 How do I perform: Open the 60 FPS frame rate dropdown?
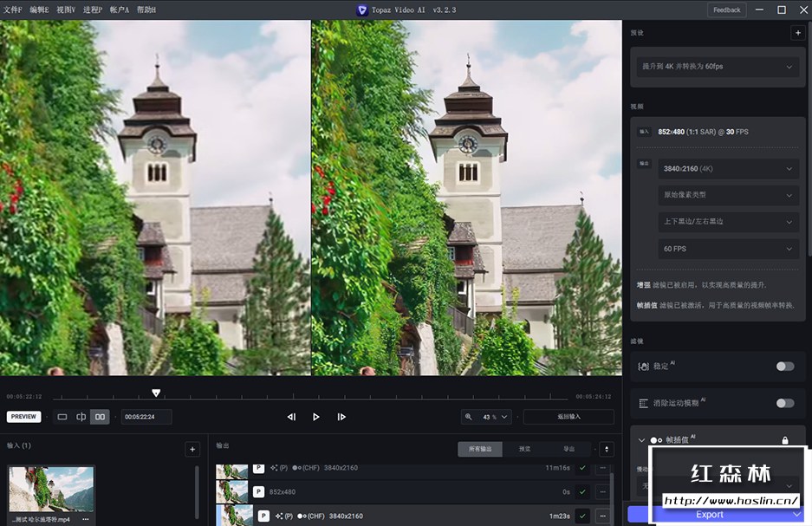point(728,249)
